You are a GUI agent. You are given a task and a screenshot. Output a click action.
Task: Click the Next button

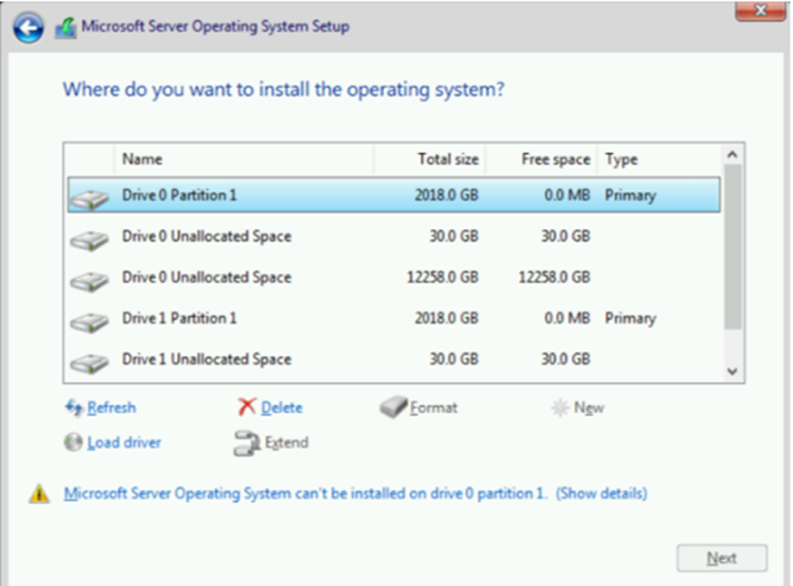click(x=722, y=558)
